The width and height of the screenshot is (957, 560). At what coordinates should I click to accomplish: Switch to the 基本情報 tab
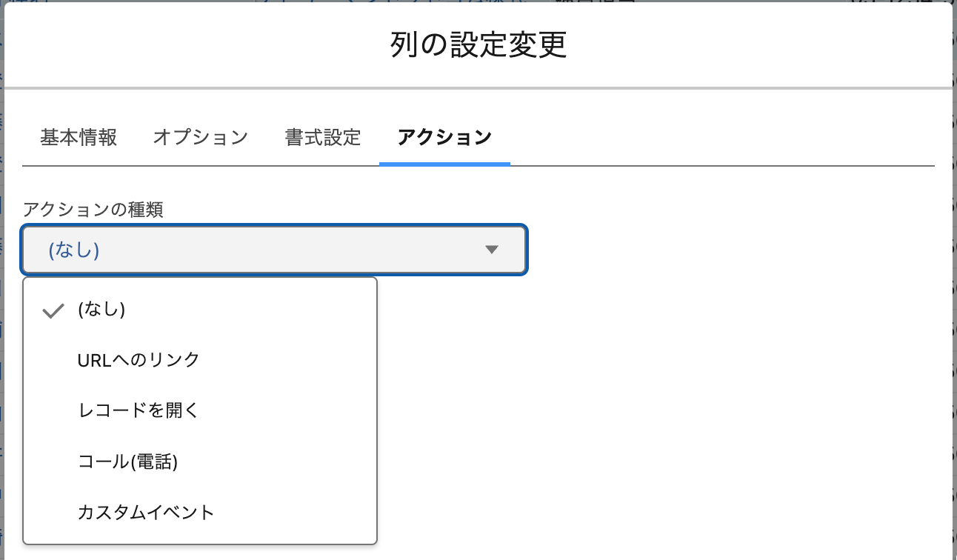tap(79, 138)
